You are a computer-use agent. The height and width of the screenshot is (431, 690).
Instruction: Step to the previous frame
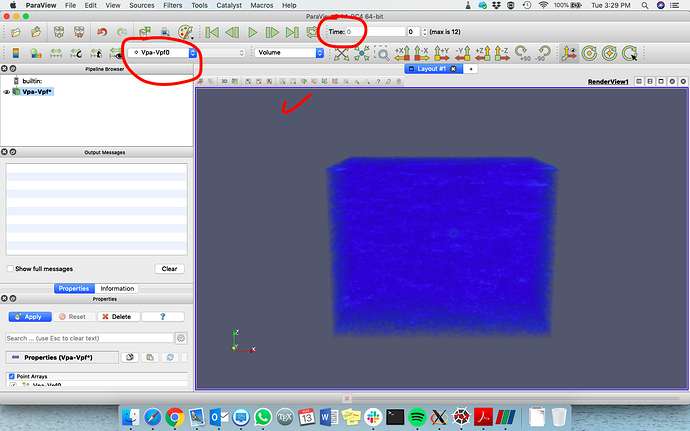[232, 32]
